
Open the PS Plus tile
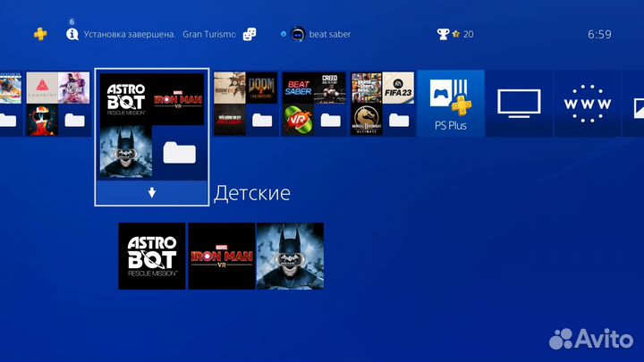pos(451,104)
